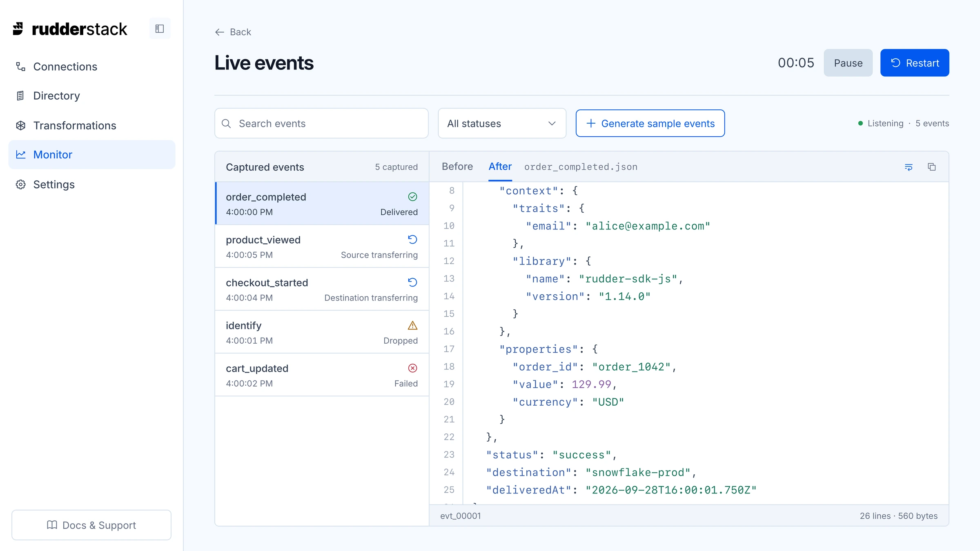Select the cart_updated event

(322, 375)
